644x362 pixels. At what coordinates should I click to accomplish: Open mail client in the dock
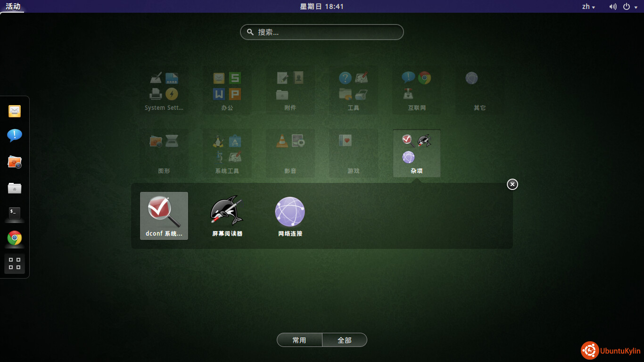click(x=15, y=111)
